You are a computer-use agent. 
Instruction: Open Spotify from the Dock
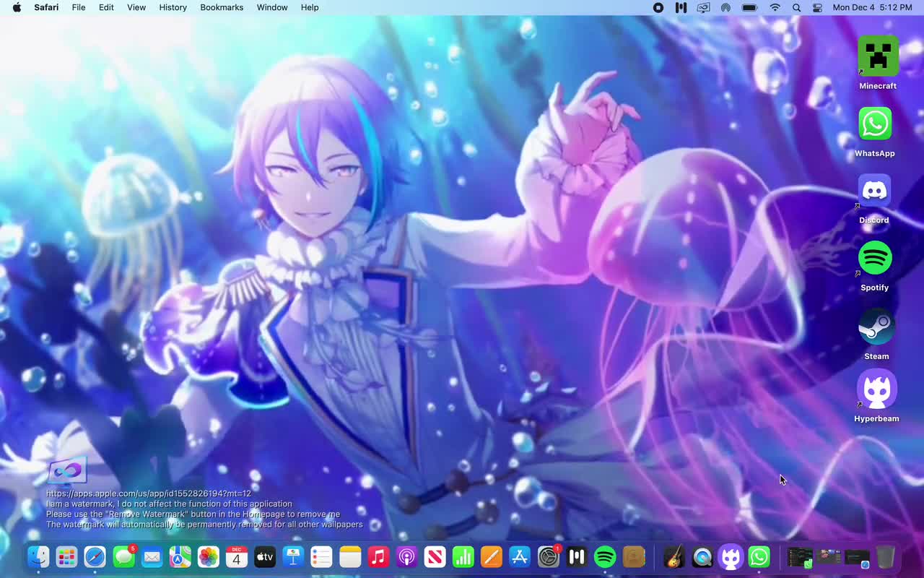[x=605, y=557]
